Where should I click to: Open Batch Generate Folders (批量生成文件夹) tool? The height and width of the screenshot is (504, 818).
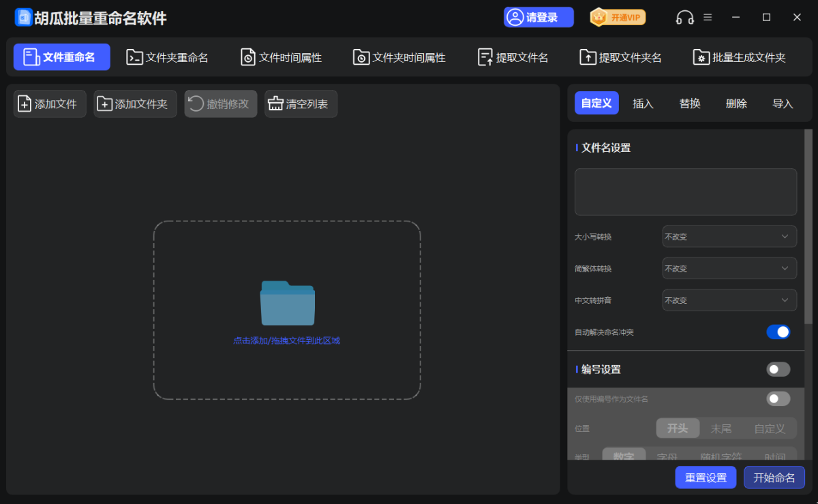(740, 57)
